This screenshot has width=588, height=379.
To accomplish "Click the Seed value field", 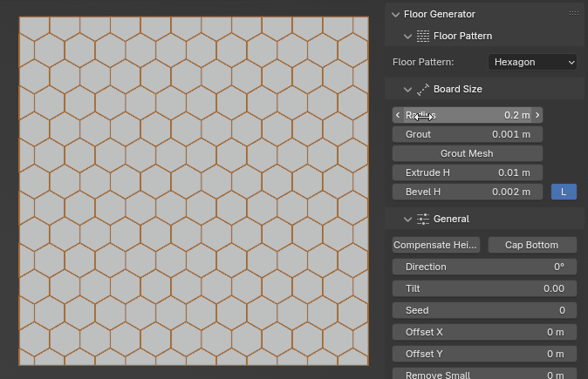I will (x=484, y=310).
